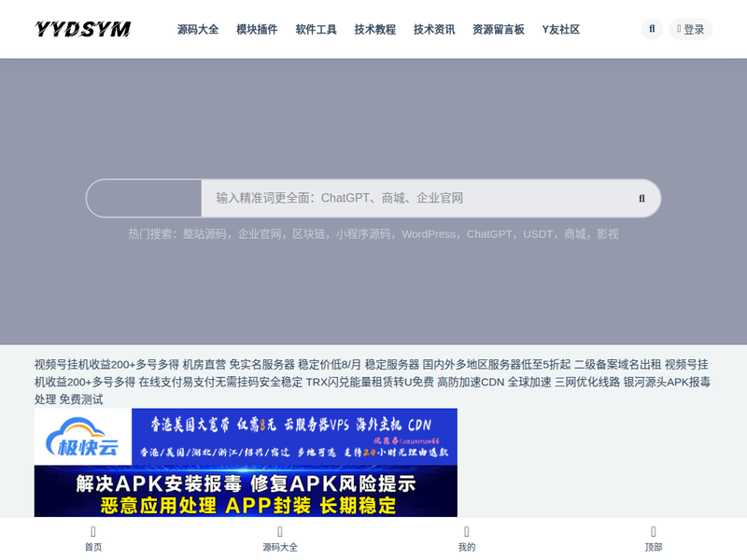Open the 极快云 banner advertisement

(246, 437)
